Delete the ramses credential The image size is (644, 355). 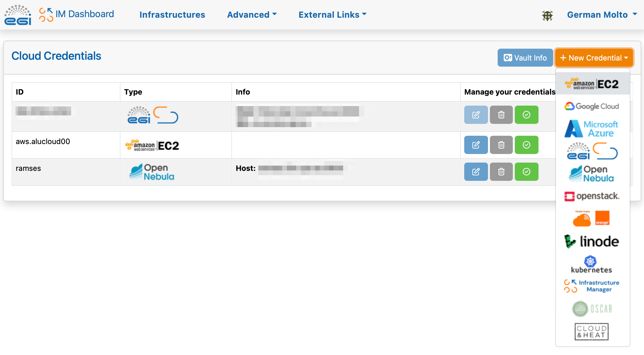click(x=501, y=172)
